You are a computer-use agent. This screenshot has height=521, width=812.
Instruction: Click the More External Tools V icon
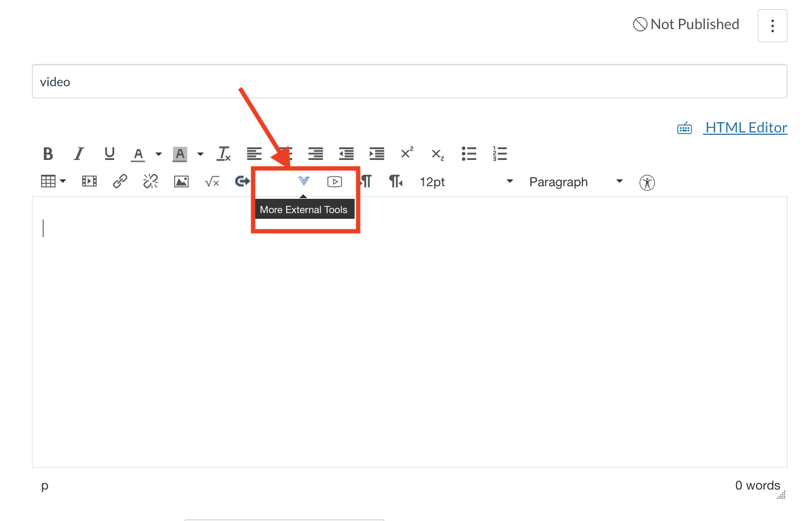[304, 181]
